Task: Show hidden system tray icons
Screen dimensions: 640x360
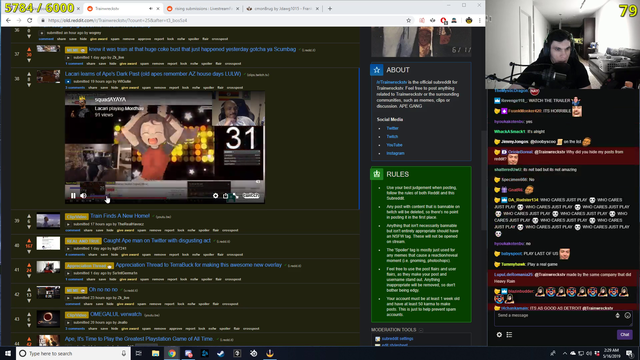Action: point(565,353)
